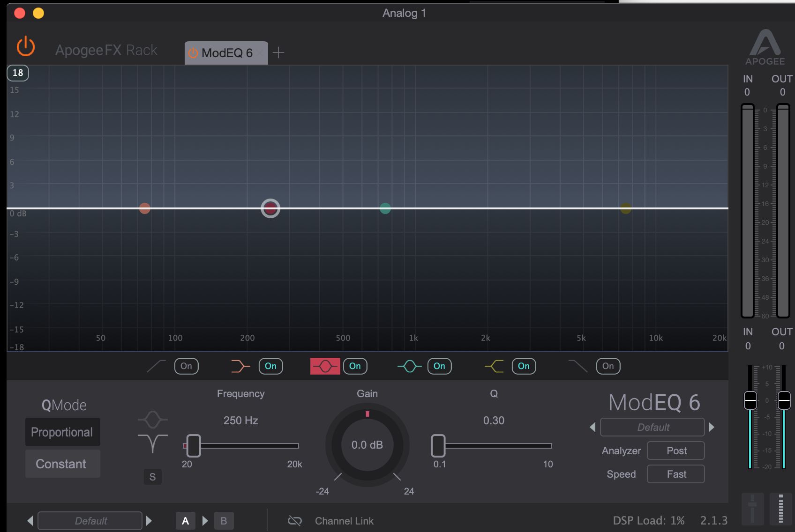The image size is (795, 532).
Task: Click the 250 Hz frequency value
Action: pos(240,421)
